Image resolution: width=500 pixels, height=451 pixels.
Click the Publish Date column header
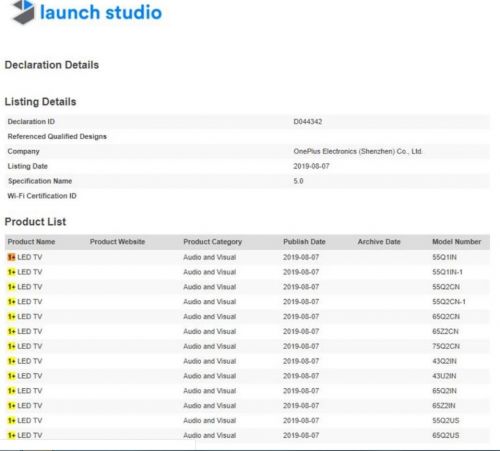pyautogui.click(x=304, y=242)
